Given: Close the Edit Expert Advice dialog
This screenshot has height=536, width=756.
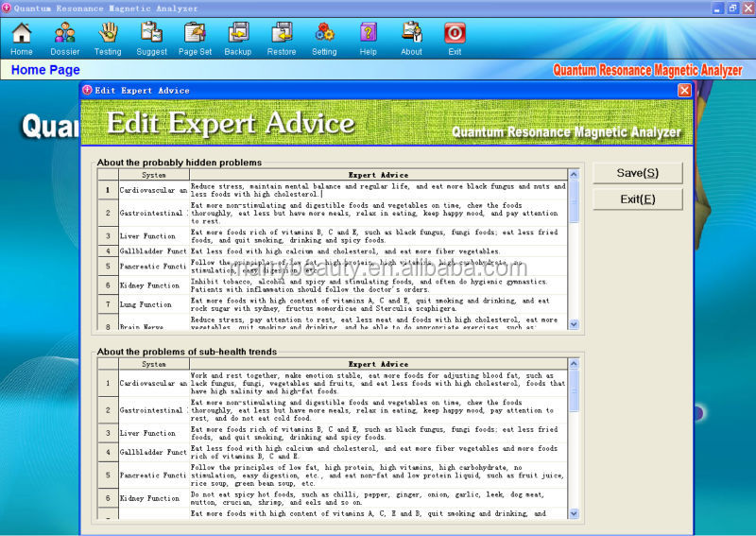Looking at the screenshot, I should (x=684, y=91).
